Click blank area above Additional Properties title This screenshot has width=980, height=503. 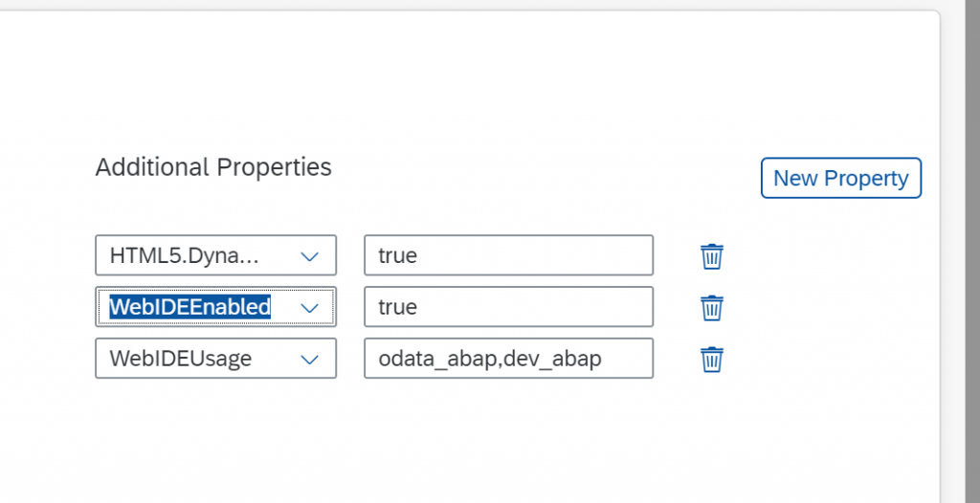click(x=437, y=81)
